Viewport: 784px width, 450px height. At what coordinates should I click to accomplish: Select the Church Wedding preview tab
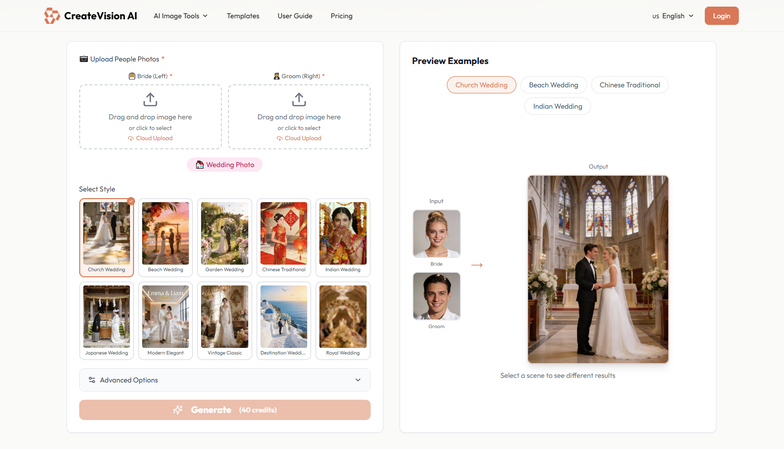(482, 85)
